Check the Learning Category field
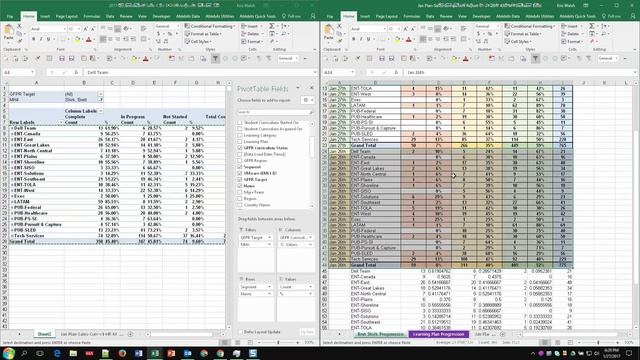640x360 pixels. pyautogui.click(x=240, y=135)
